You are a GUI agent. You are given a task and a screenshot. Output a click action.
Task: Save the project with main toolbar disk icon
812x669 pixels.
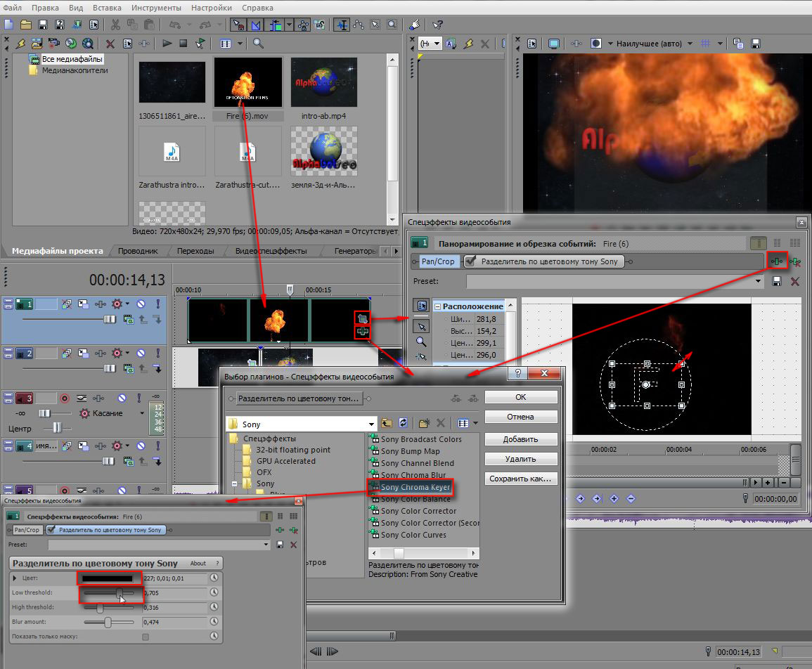pos(42,25)
